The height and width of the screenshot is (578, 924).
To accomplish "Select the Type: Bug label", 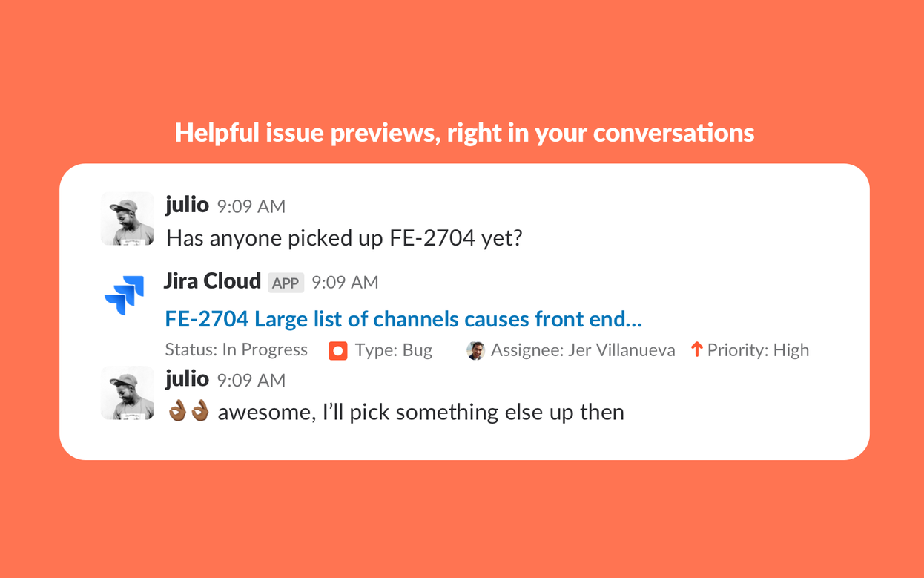I will 393,350.
